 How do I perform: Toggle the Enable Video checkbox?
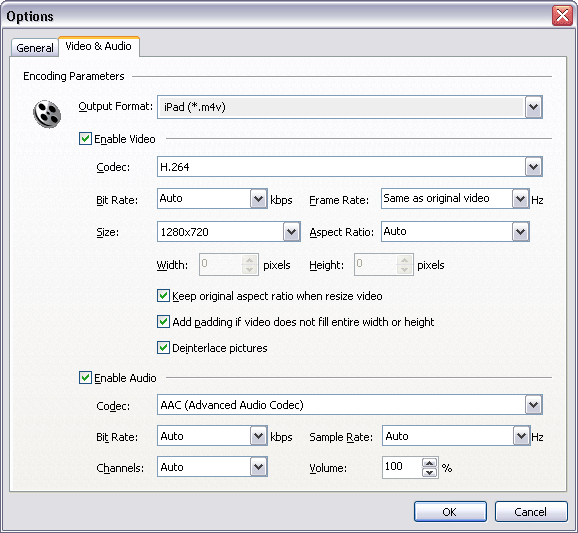tap(85, 139)
